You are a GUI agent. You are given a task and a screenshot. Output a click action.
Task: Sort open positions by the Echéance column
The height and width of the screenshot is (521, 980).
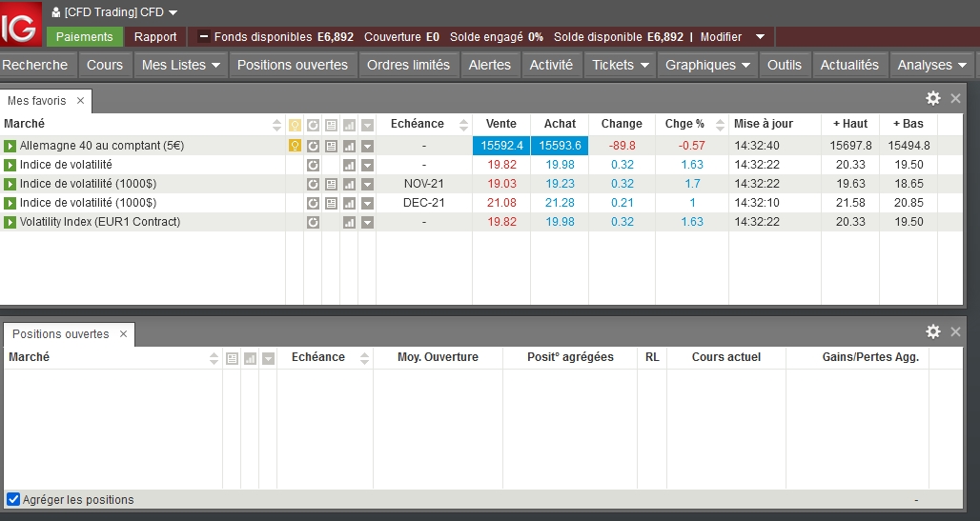364,358
